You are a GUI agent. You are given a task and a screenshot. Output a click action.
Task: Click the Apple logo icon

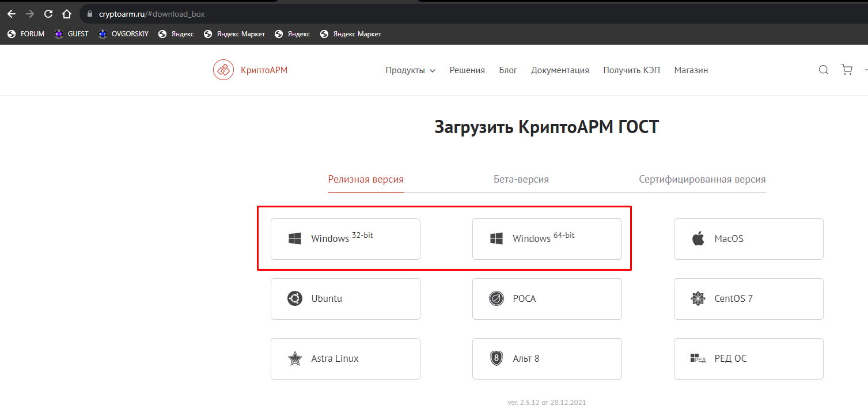(698, 238)
